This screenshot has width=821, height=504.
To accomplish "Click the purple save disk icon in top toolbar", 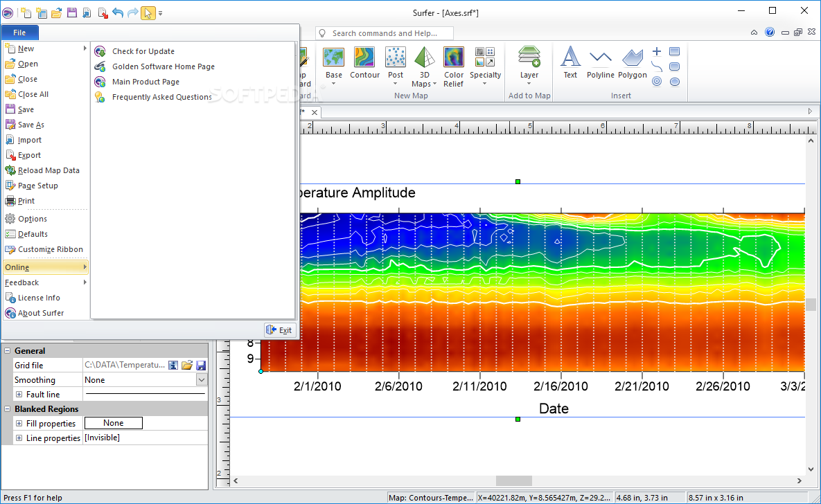I will click(72, 13).
